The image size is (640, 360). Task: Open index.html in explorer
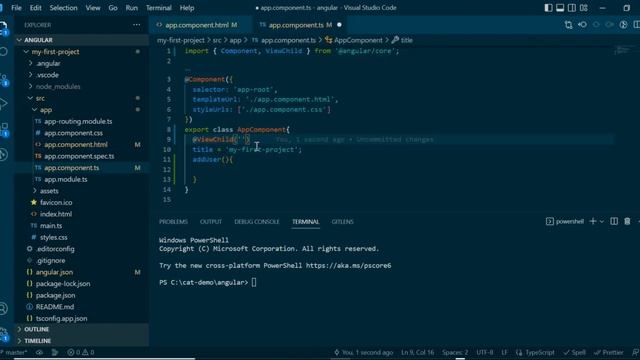tap(56, 214)
